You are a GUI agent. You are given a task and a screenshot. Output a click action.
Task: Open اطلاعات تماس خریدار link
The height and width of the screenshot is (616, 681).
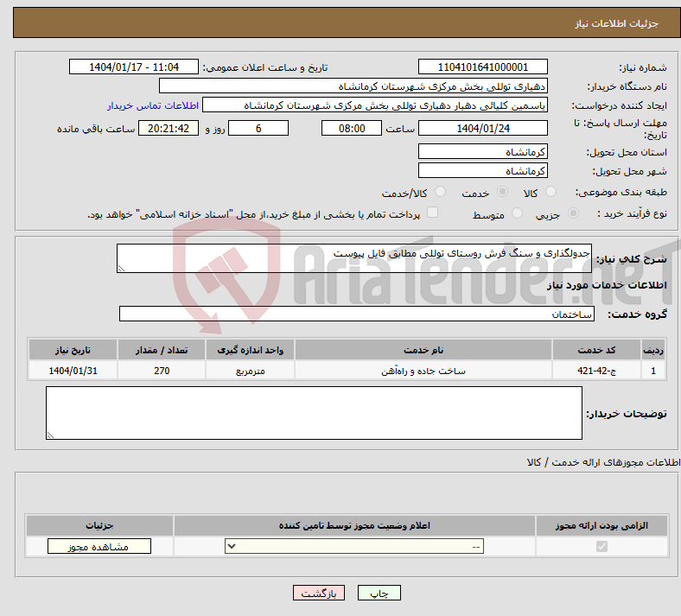153,105
